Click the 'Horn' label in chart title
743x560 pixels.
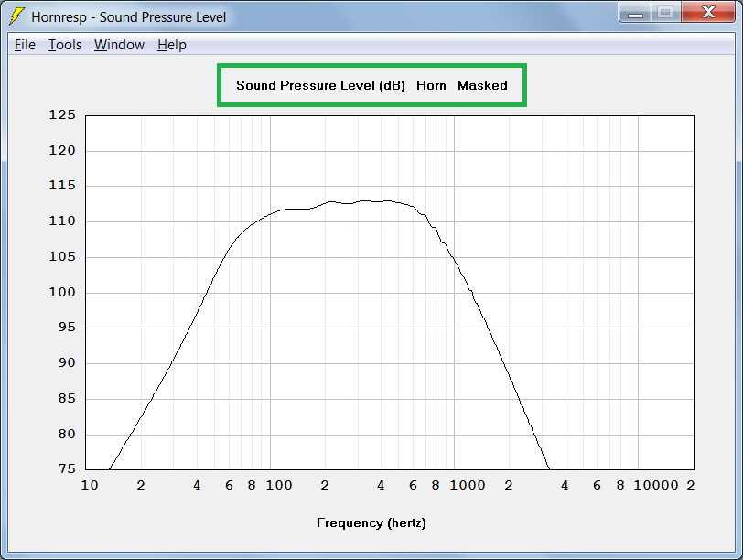[431, 86]
